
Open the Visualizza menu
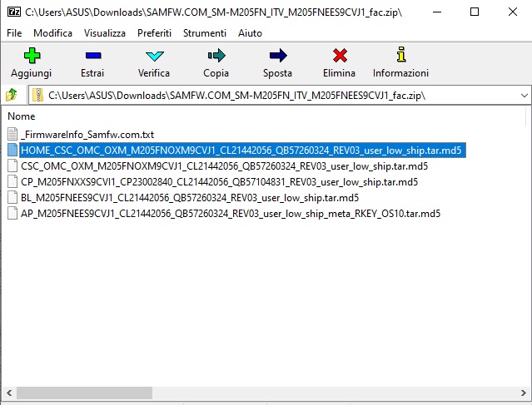click(105, 33)
